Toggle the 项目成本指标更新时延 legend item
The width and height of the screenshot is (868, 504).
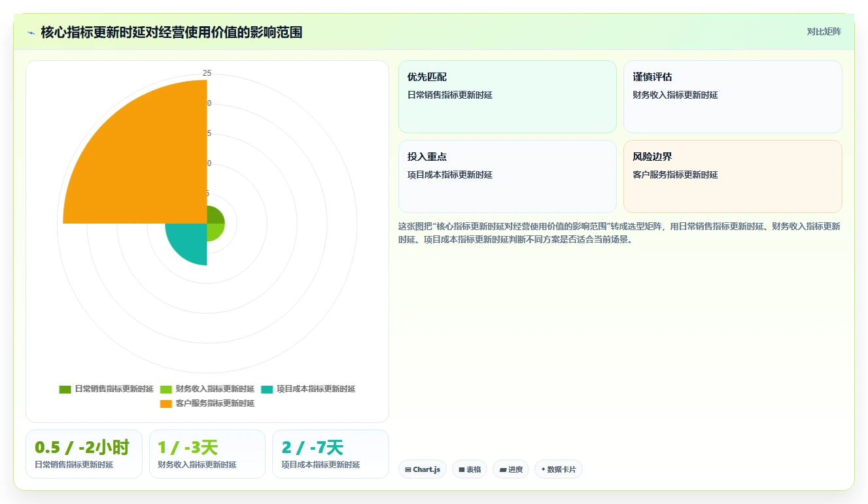click(308, 389)
